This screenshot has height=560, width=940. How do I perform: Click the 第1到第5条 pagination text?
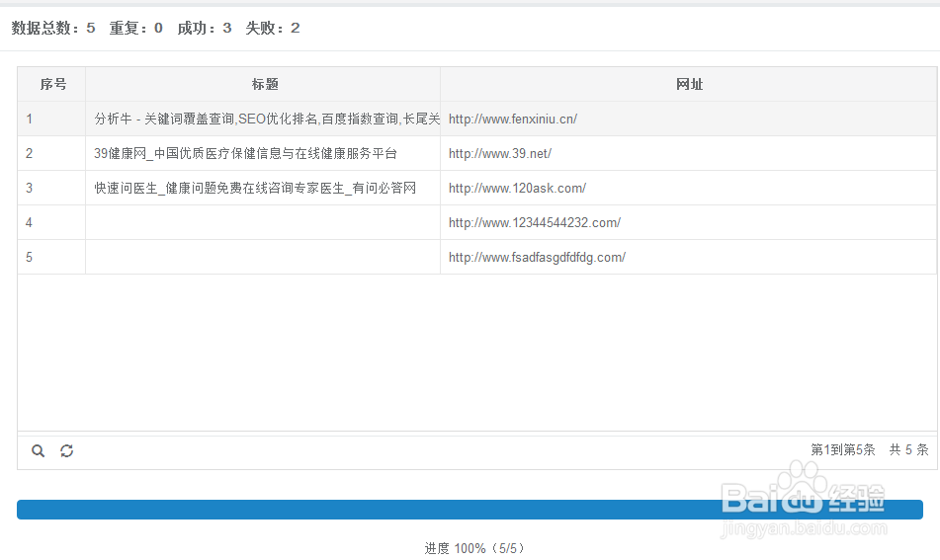point(843,449)
